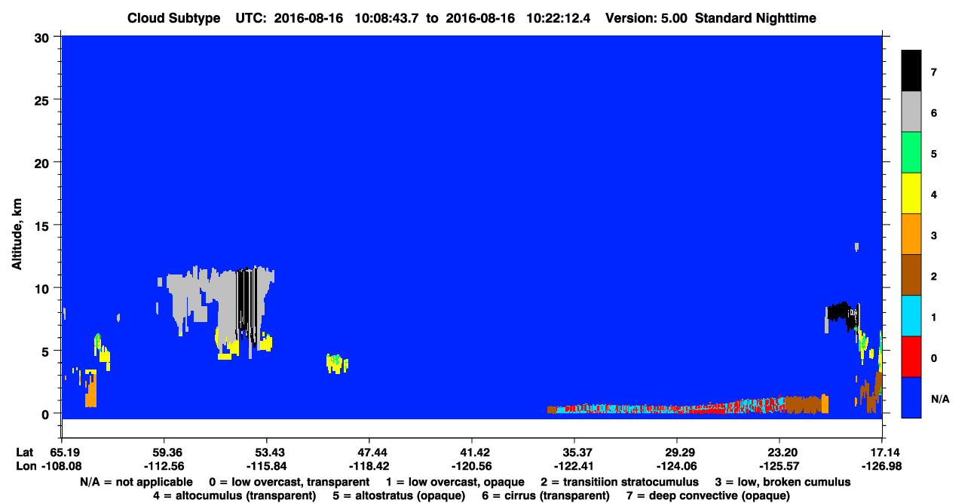Click latitude value '53.43'
980x503 pixels.
coord(266,452)
